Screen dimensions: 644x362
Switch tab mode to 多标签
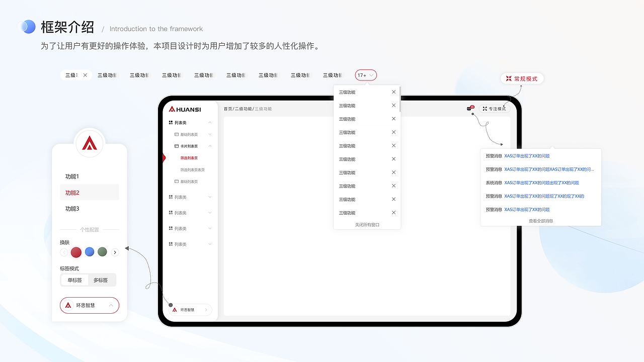(102, 280)
